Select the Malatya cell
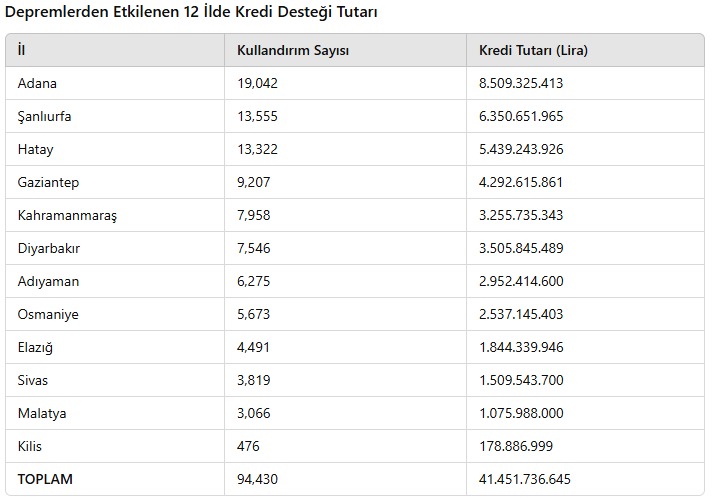Screen dimensions: 722x504 (x=40, y=413)
